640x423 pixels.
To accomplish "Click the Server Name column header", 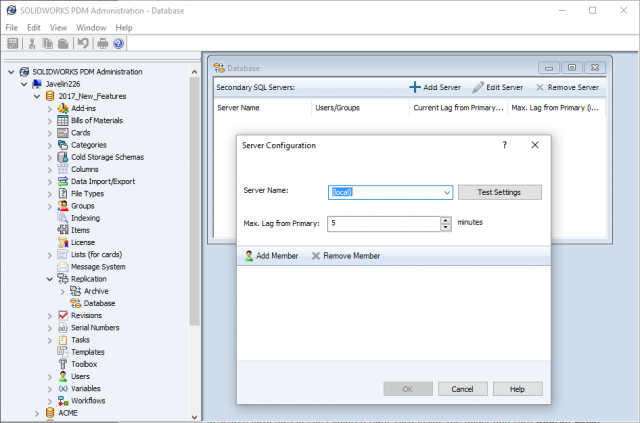I will pos(262,108).
